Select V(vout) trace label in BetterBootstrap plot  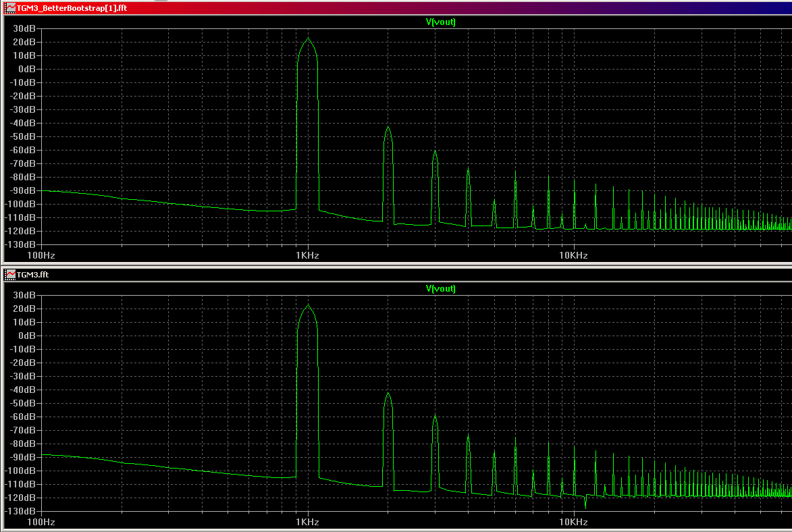440,22
